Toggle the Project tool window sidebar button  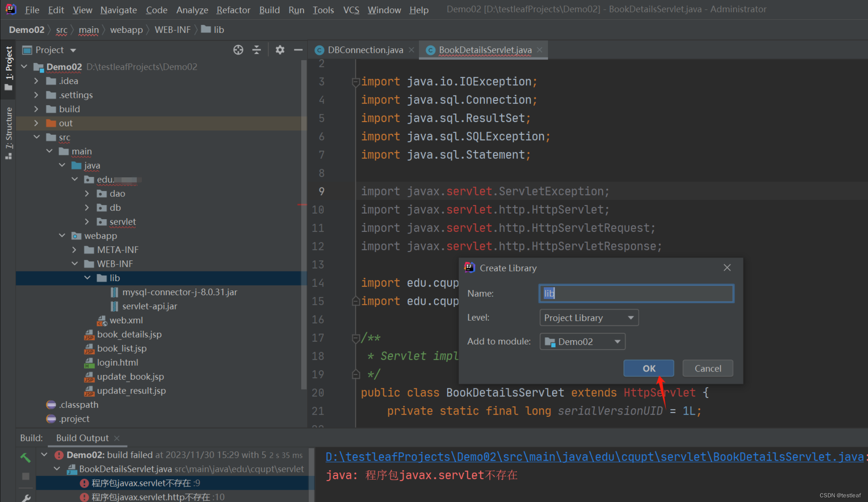[x=8, y=68]
